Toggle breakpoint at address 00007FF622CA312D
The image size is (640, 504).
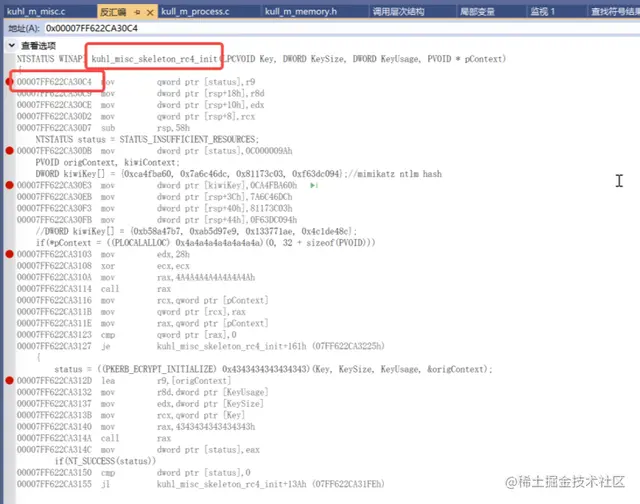click(10, 380)
